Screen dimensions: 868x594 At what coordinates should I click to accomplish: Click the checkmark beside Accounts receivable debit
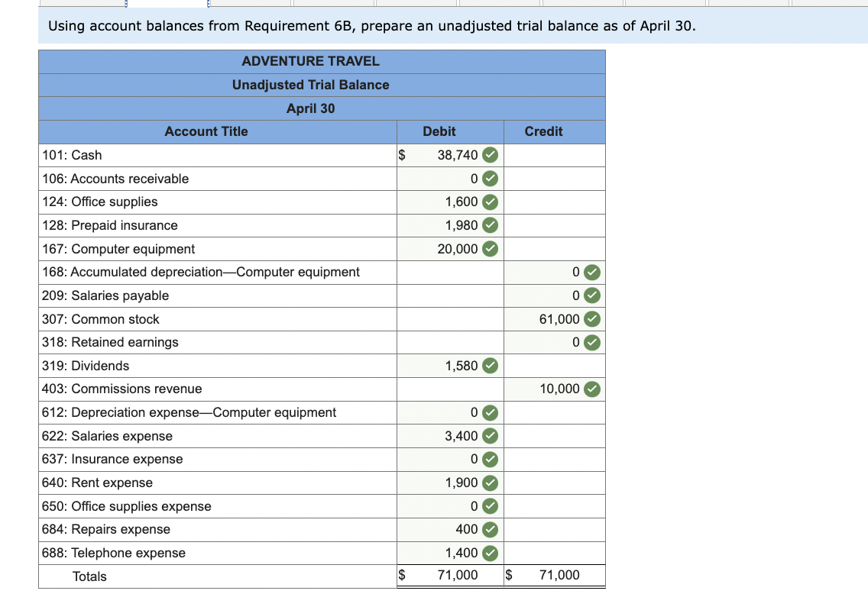[x=490, y=179]
